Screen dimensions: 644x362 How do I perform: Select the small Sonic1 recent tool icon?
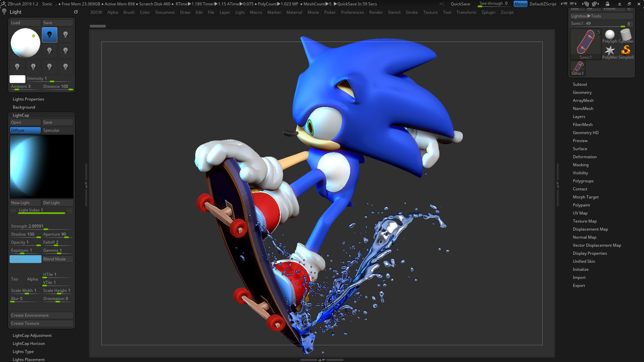[578, 68]
